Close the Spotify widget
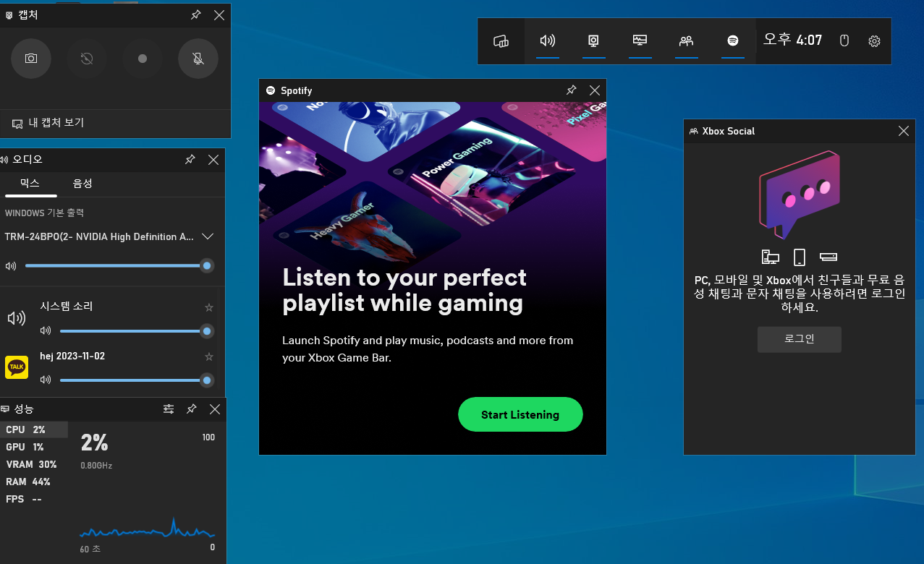The width and height of the screenshot is (924, 564). (595, 90)
